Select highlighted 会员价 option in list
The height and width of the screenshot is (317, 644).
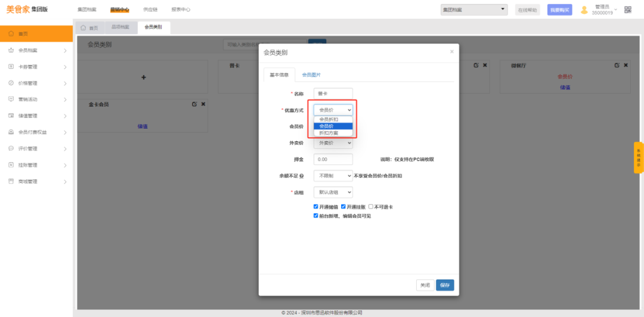tap(333, 126)
